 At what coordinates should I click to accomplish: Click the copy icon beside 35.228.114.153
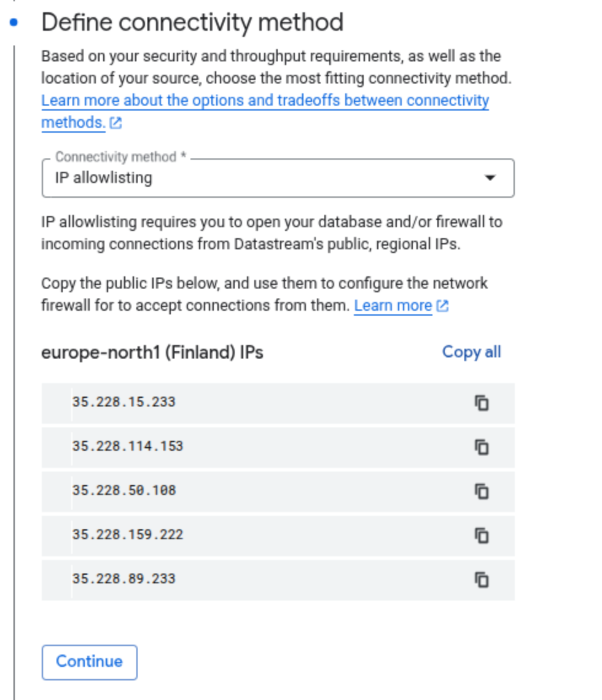pos(482,447)
